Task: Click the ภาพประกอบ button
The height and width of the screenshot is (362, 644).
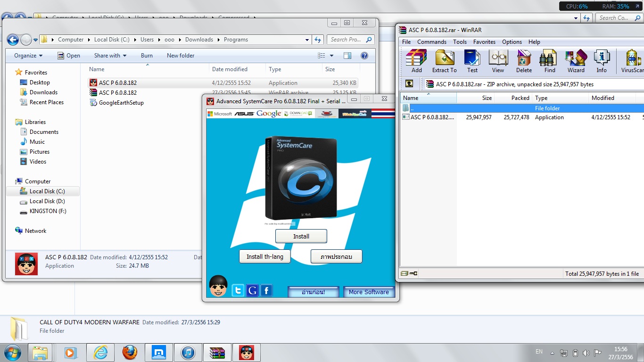Action: (x=337, y=256)
